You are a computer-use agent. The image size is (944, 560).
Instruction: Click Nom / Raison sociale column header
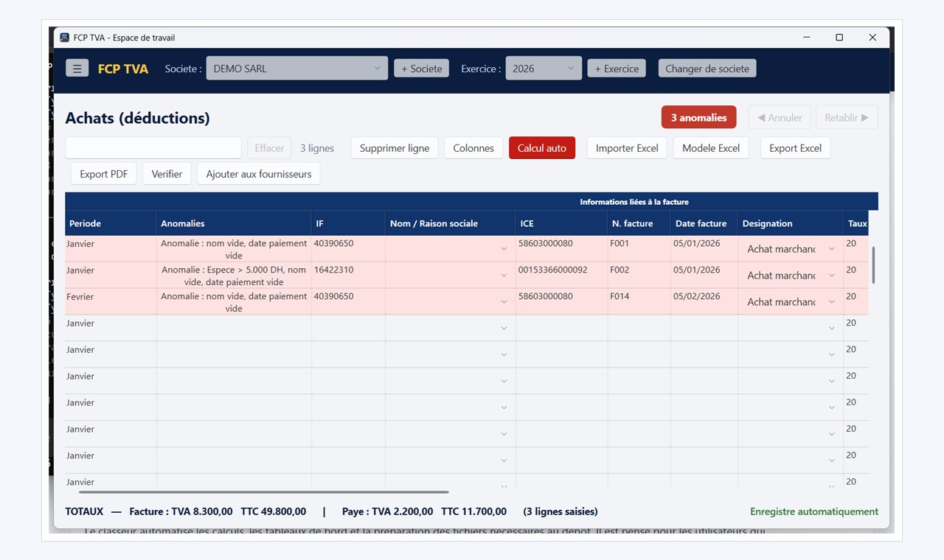coord(450,223)
